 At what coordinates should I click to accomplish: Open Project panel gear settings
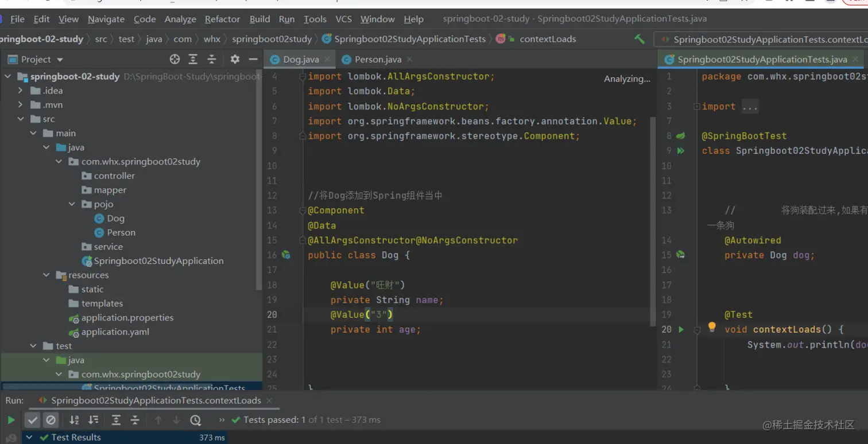235,59
